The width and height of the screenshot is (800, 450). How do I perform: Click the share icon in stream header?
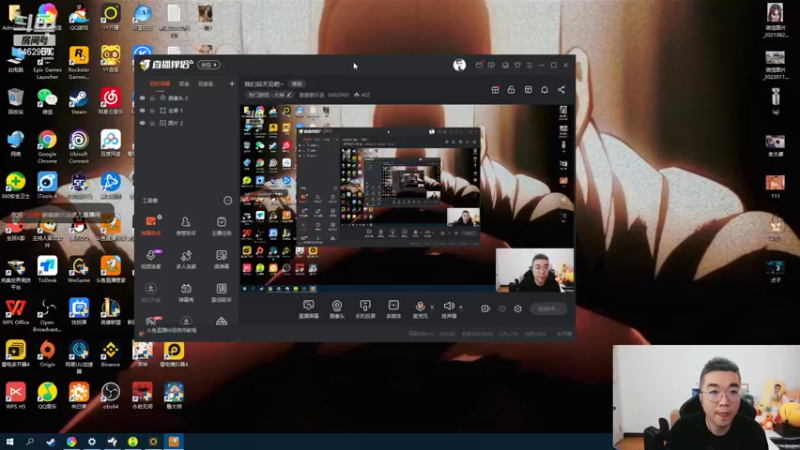pos(561,90)
